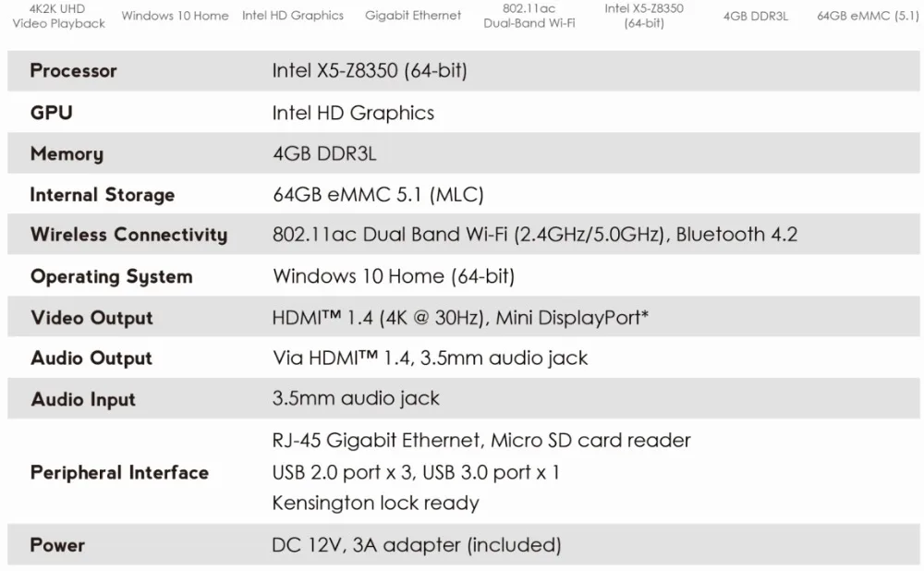Screen dimensions: 924x571
Task: Click the Internal Storage label
Action: click(102, 194)
